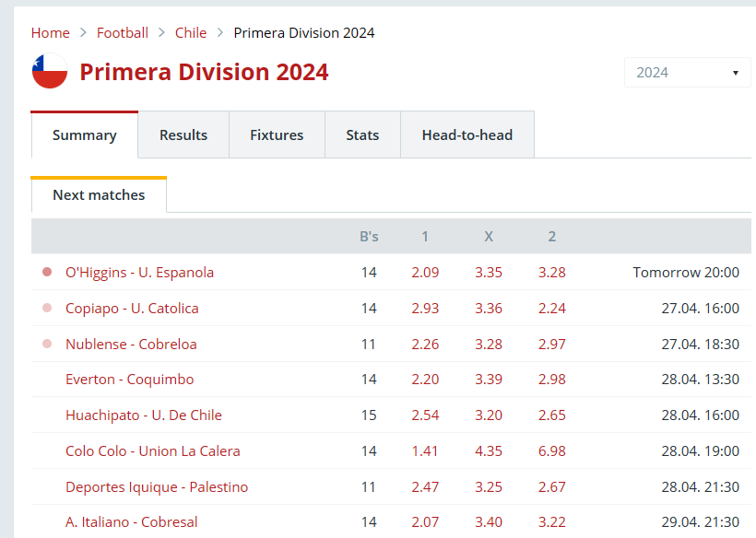Select the Next matches tab

99,194
